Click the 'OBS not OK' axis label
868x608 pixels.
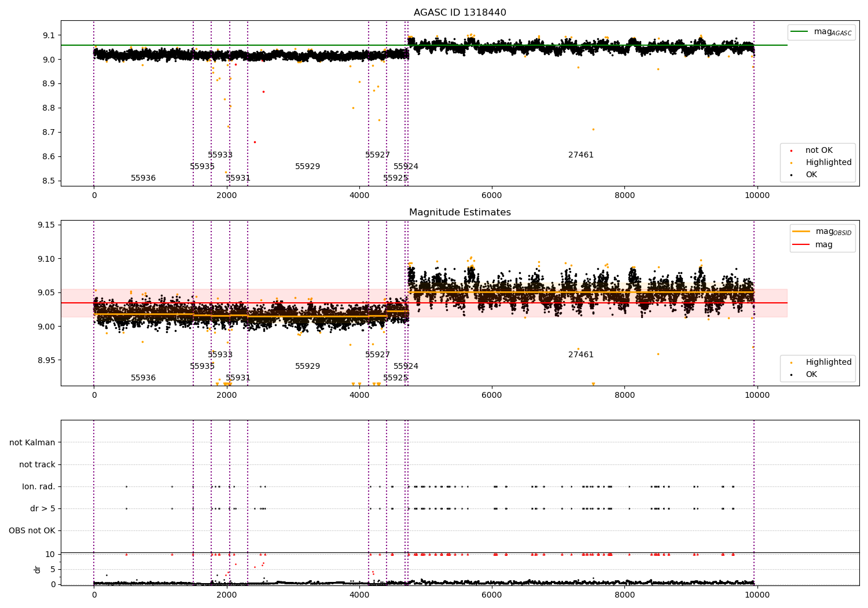point(32,531)
